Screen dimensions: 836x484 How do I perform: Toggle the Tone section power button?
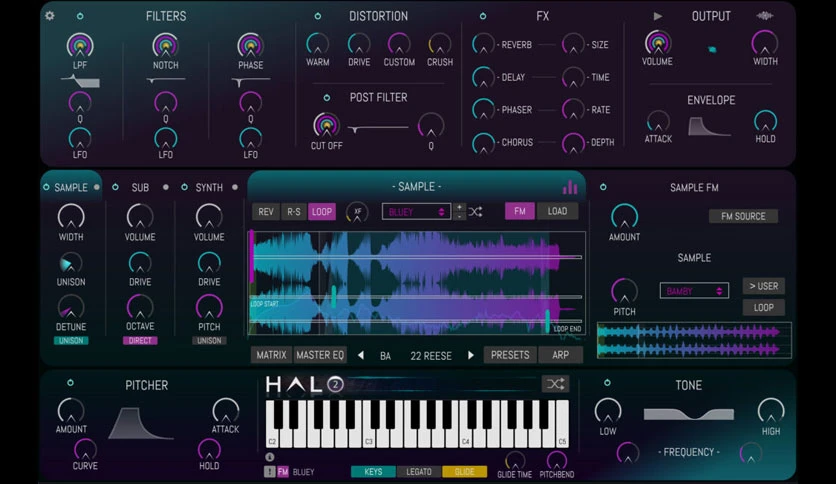[x=607, y=383]
